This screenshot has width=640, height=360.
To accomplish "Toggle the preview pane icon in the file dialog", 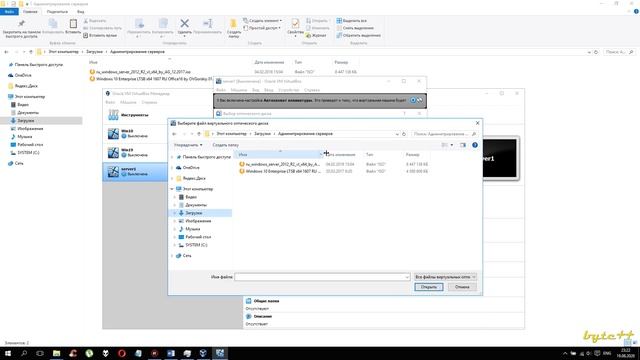I will pyautogui.click(x=463, y=145).
